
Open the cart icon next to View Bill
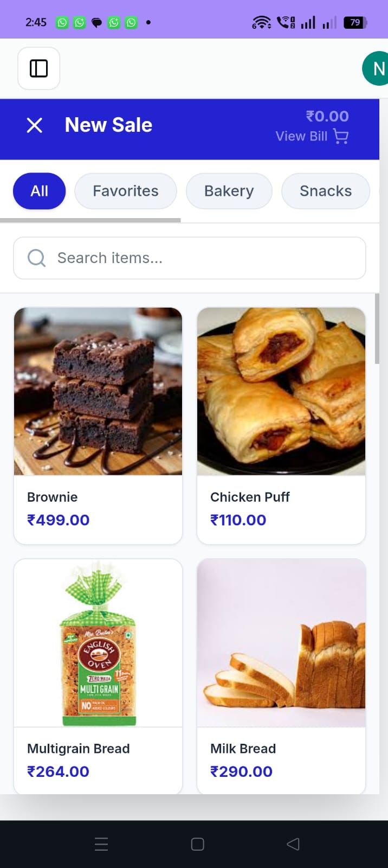[x=340, y=136]
